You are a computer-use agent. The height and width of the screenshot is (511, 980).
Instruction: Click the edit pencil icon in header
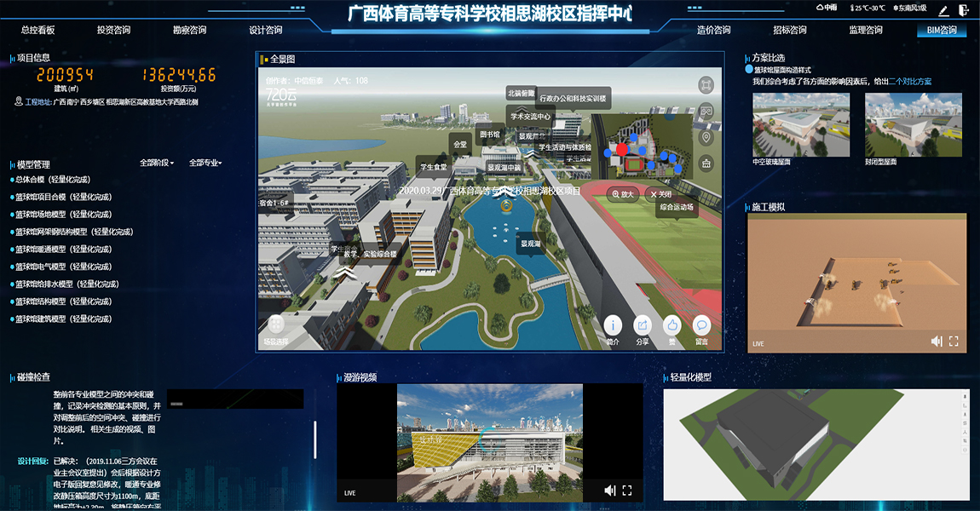[943, 11]
